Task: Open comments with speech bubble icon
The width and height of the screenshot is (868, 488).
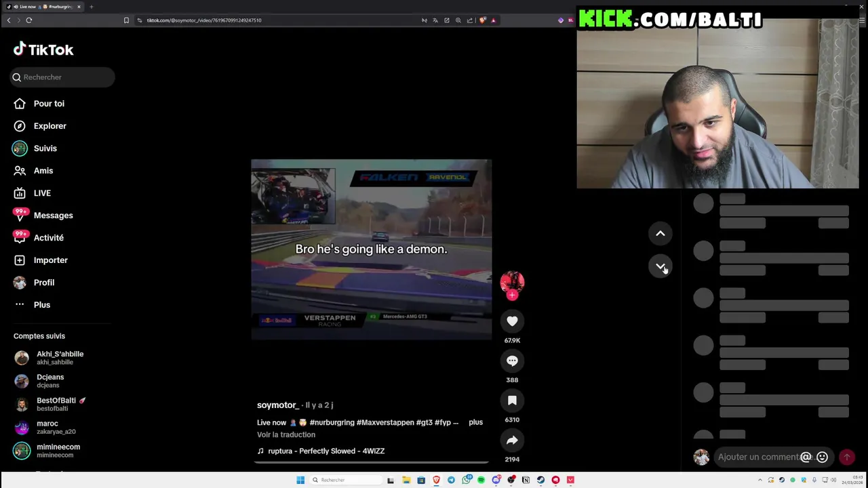Action: coord(512,361)
